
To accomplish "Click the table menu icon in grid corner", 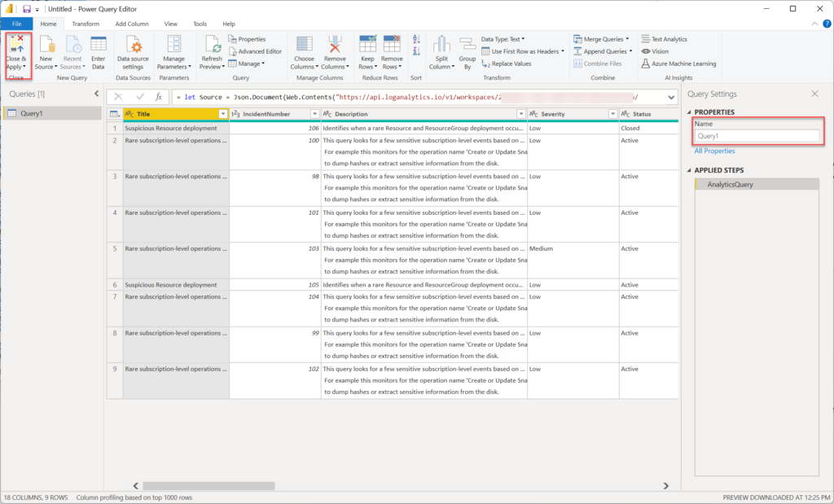I will [x=114, y=114].
